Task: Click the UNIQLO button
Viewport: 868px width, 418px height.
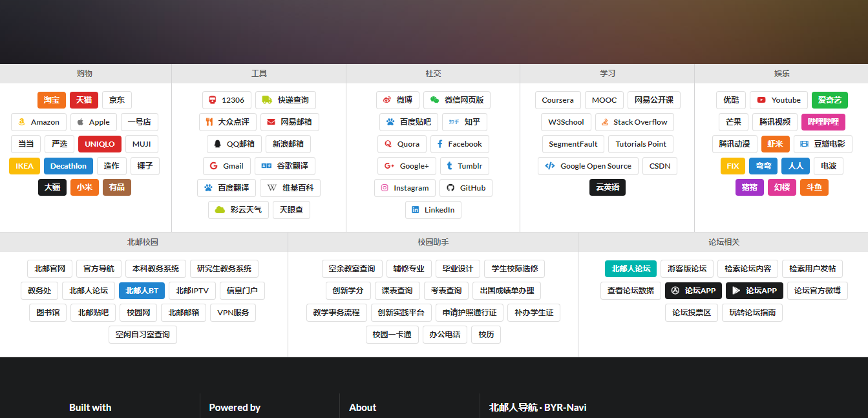Action: pos(100,144)
